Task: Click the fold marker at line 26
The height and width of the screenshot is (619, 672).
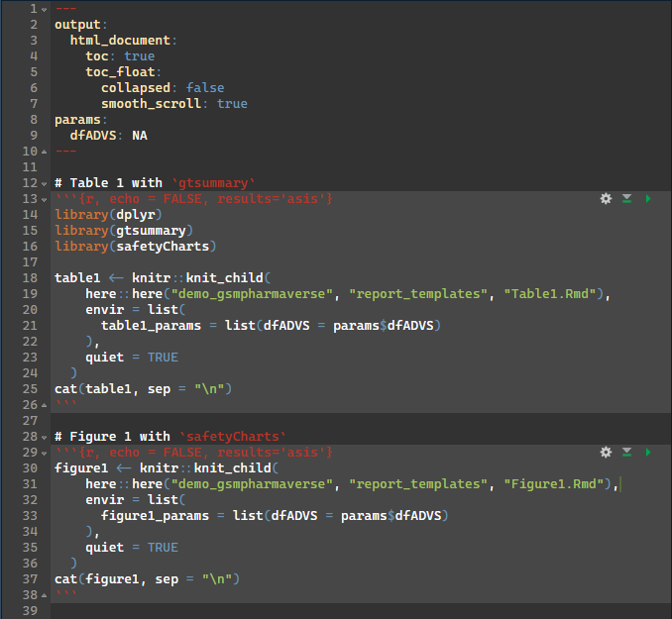Action: pos(44,405)
